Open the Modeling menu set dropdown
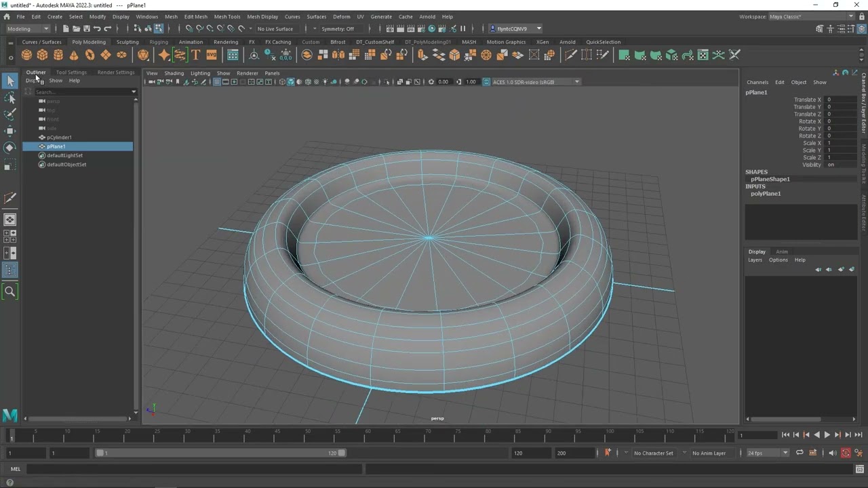 pyautogui.click(x=28, y=28)
